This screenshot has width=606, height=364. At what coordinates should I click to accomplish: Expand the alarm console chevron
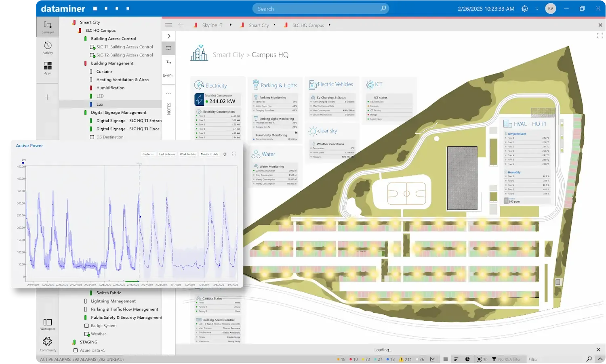click(x=600, y=359)
